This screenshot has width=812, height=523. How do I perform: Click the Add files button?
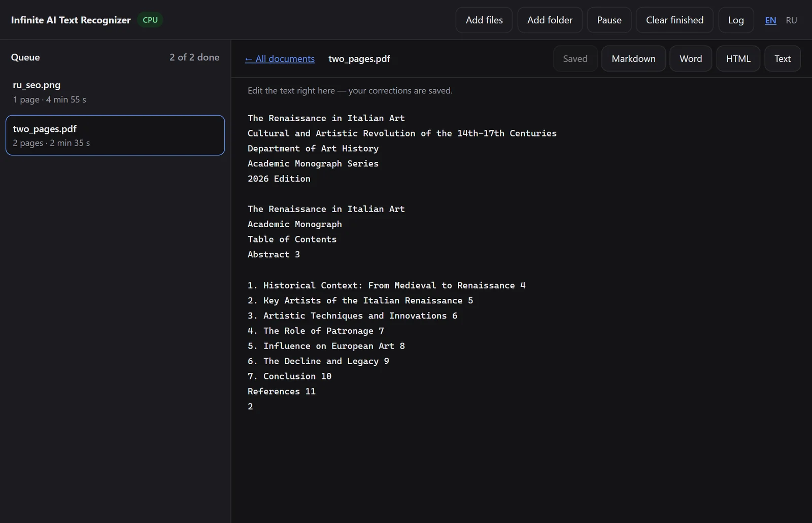(x=484, y=20)
